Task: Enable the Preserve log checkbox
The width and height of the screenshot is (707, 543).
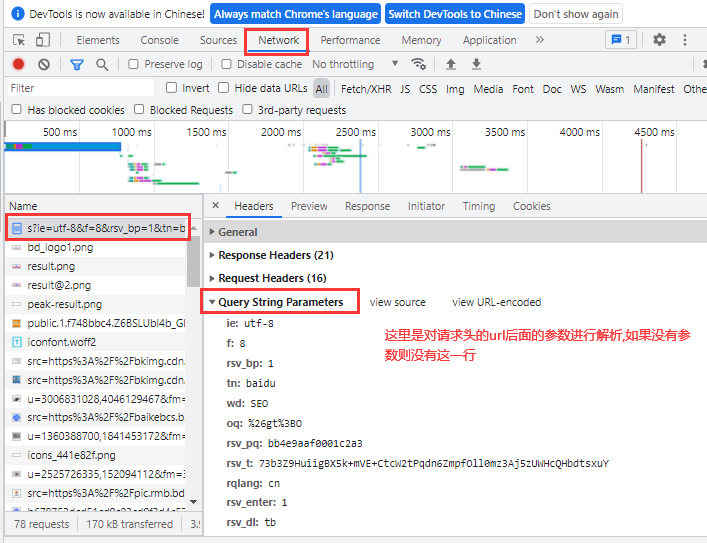Action: (133, 64)
